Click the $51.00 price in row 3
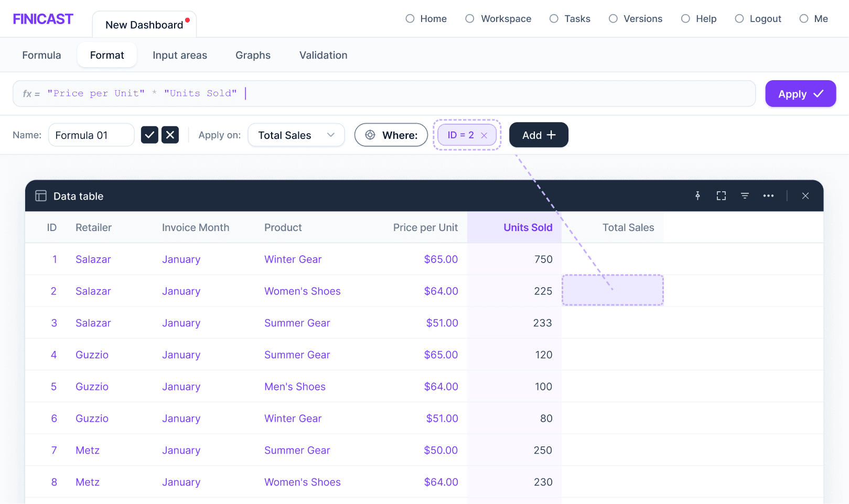Screen dimensions: 849x504 pos(442,323)
